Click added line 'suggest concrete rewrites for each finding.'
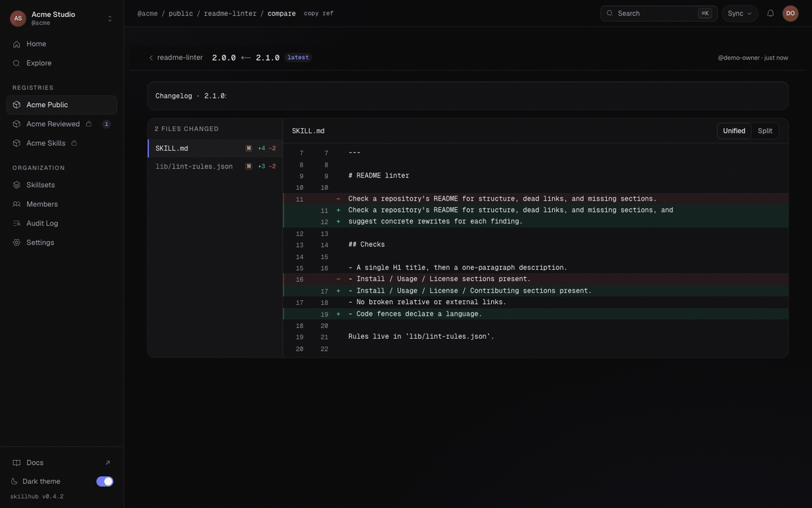 pos(536,222)
